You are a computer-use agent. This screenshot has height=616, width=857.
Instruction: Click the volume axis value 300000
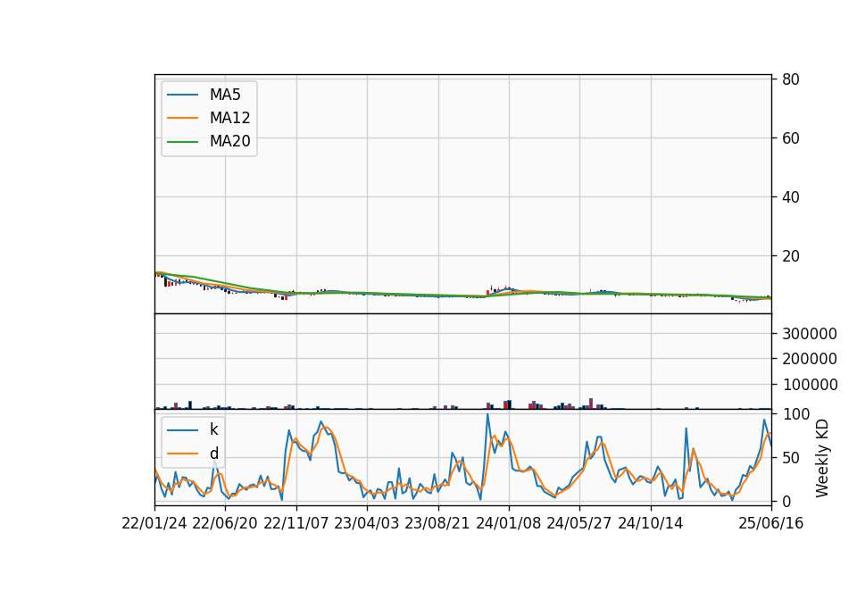pos(810,333)
